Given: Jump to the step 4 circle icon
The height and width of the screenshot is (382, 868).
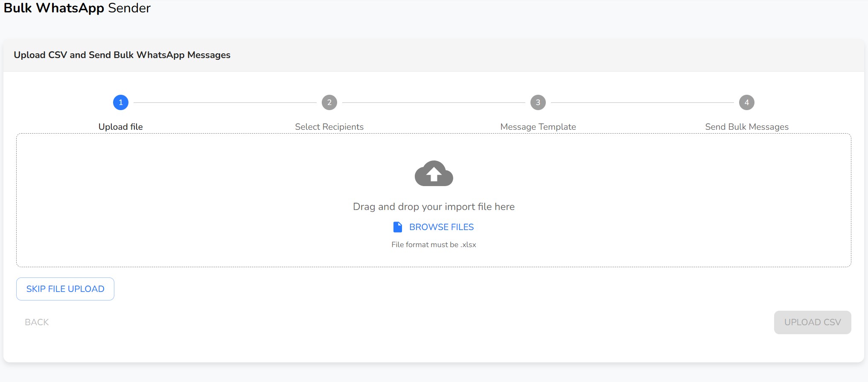Looking at the screenshot, I should point(746,102).
